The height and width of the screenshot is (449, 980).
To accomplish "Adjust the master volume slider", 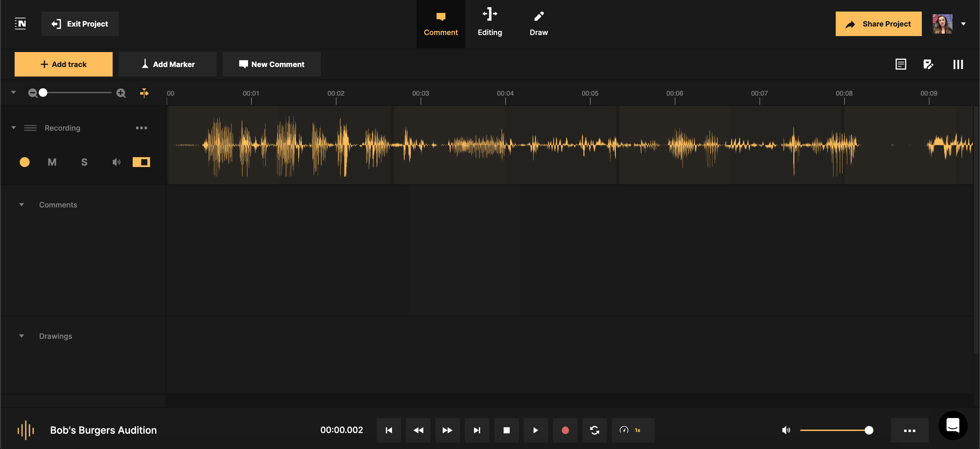I will pyautogui.click(x=868, y=430).
